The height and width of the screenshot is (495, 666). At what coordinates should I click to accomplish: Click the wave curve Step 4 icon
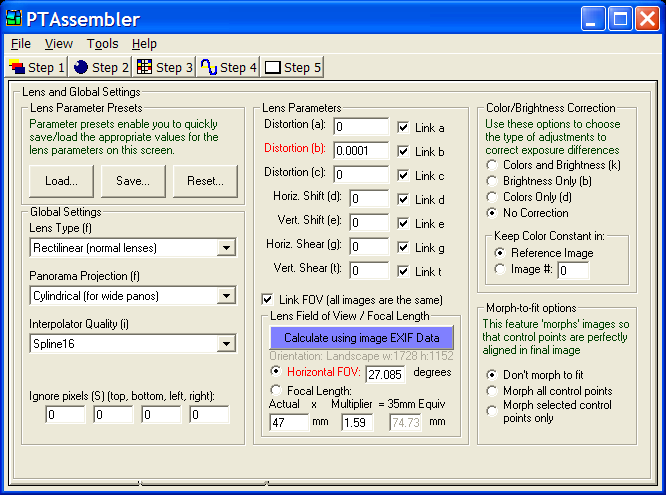tap(209, 67)
